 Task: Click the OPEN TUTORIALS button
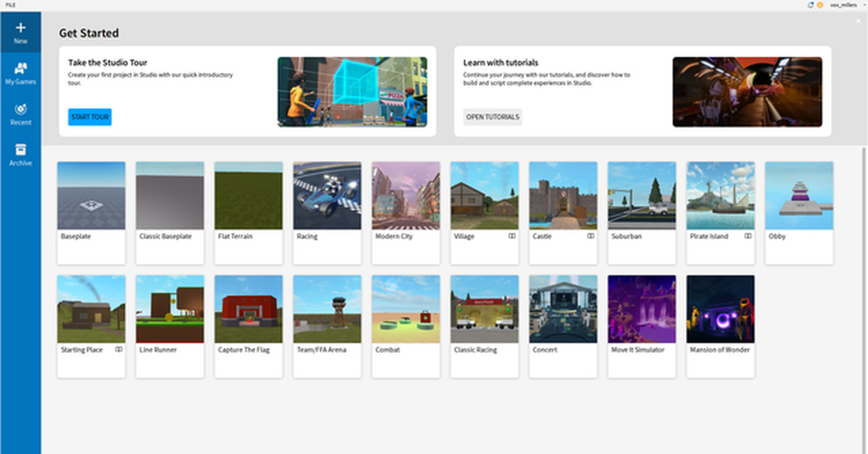pos(492,117)
